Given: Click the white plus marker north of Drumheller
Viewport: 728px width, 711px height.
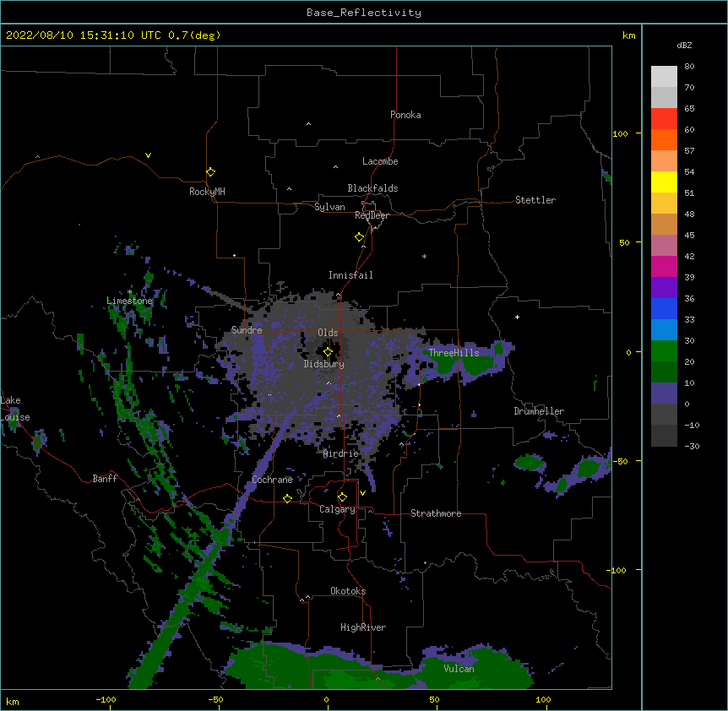Looking at the screenshot, I should click(x=517, y=317).
